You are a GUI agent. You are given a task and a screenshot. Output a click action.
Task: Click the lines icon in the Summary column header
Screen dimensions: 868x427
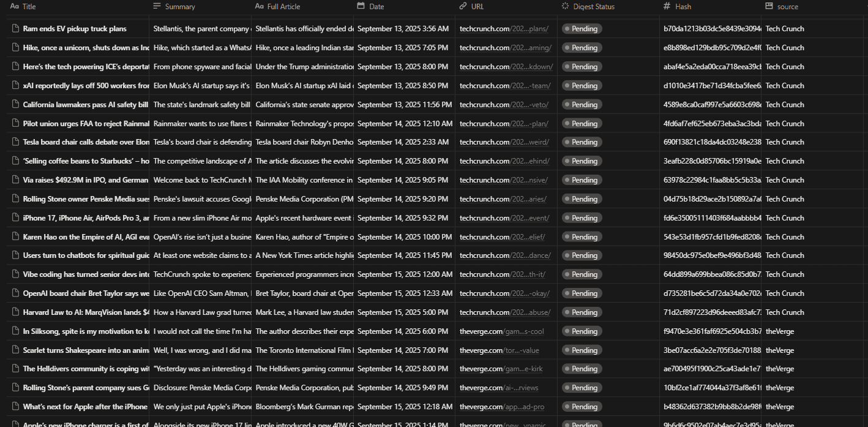tap(157, 6)
